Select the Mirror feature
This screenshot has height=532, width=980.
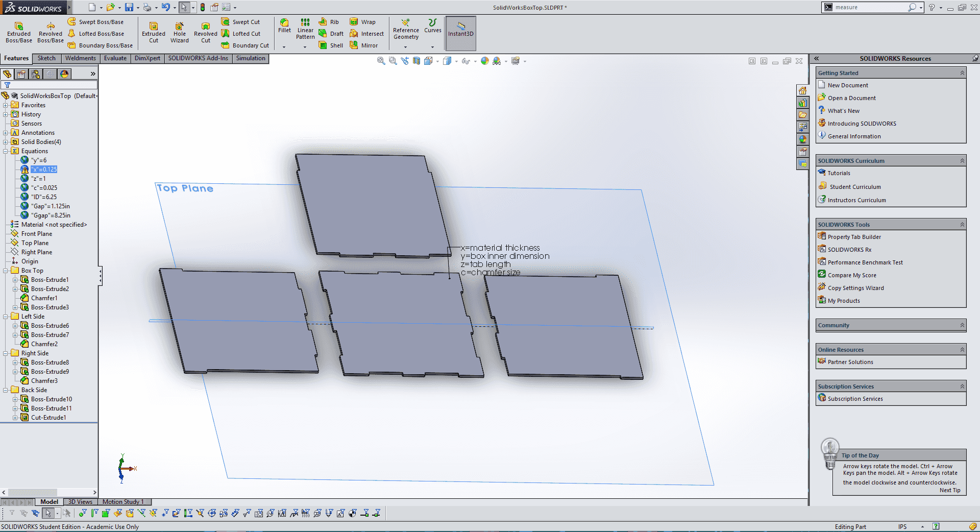[363, 45]
